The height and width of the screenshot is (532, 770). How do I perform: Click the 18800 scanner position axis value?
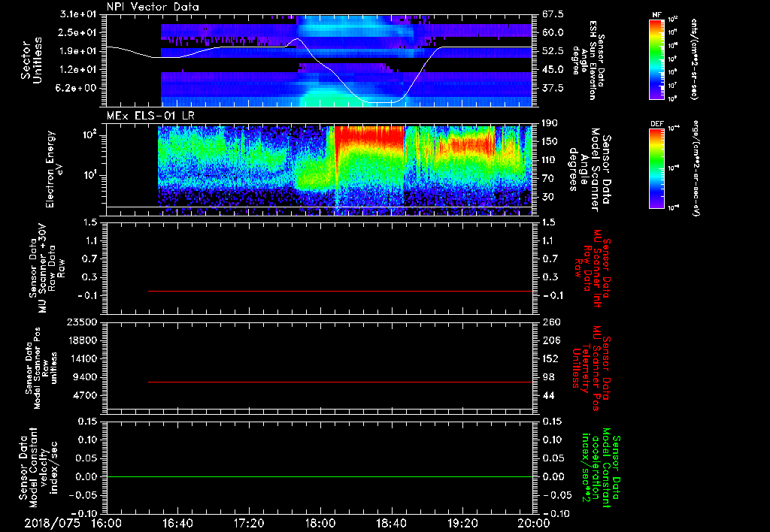coord(82,340)
